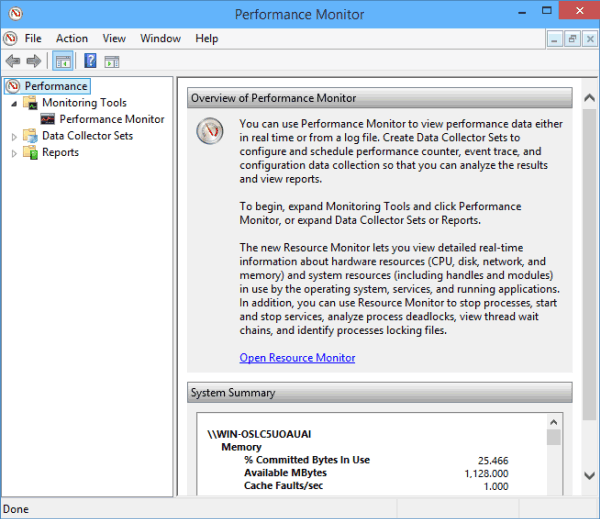Open the Help question mark toolbar icon
Viewport: 600px width, 519px height.
(90, 61)
